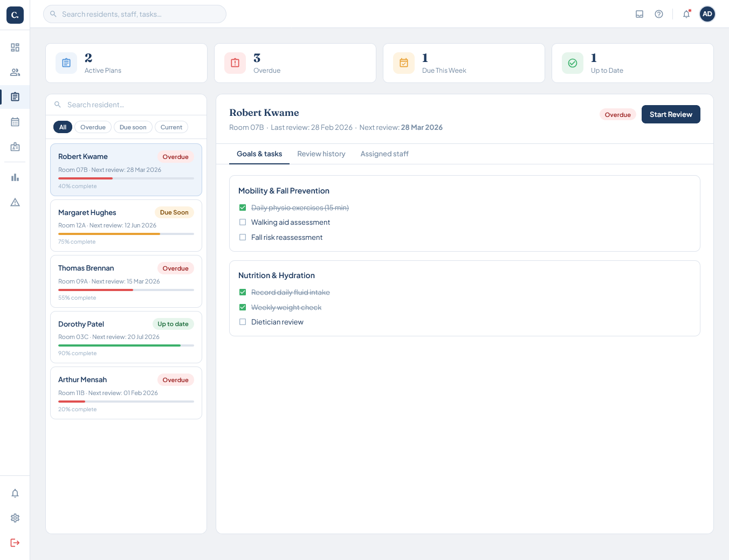The height and width of the screenshot is (560, 729).
Task: Open the notification bell in top bar
Action: click(x=686, y=14)
